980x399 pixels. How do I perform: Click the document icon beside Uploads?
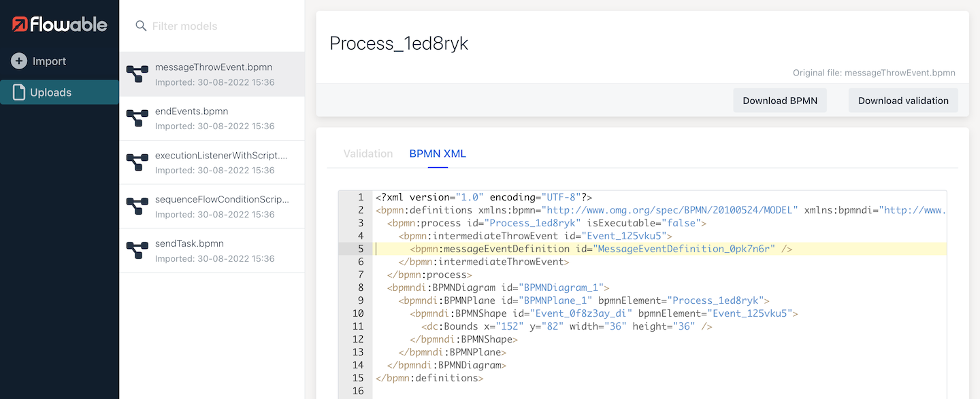pyautogui.click(x=19, y=92)
